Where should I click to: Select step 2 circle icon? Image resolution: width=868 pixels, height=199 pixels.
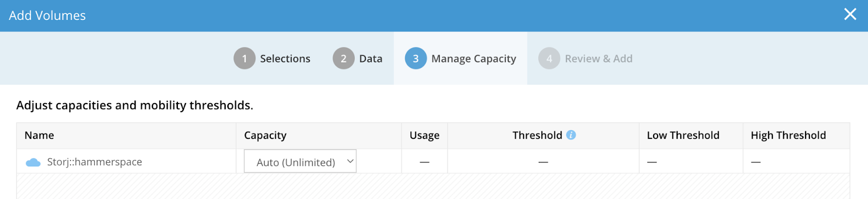343,59
